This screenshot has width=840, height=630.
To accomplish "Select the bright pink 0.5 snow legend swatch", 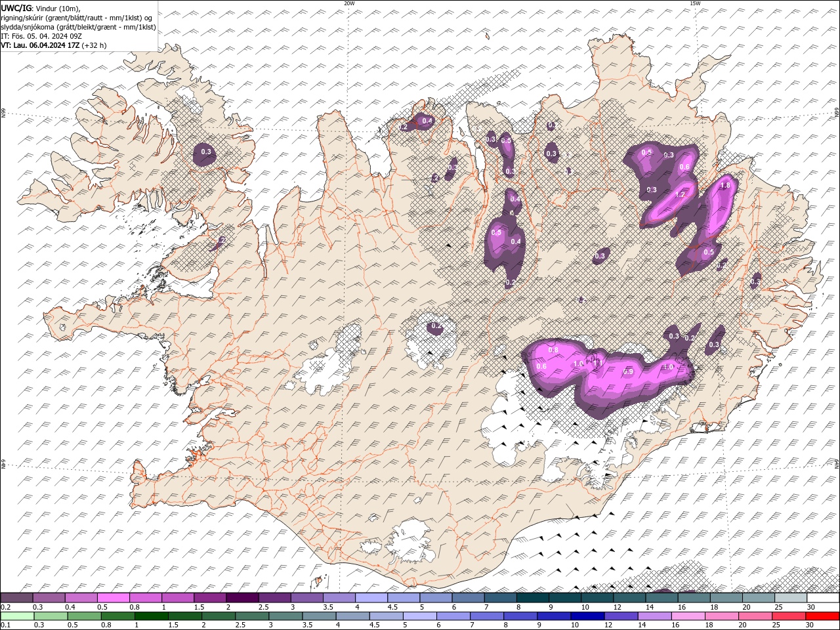I will [113, 597].
